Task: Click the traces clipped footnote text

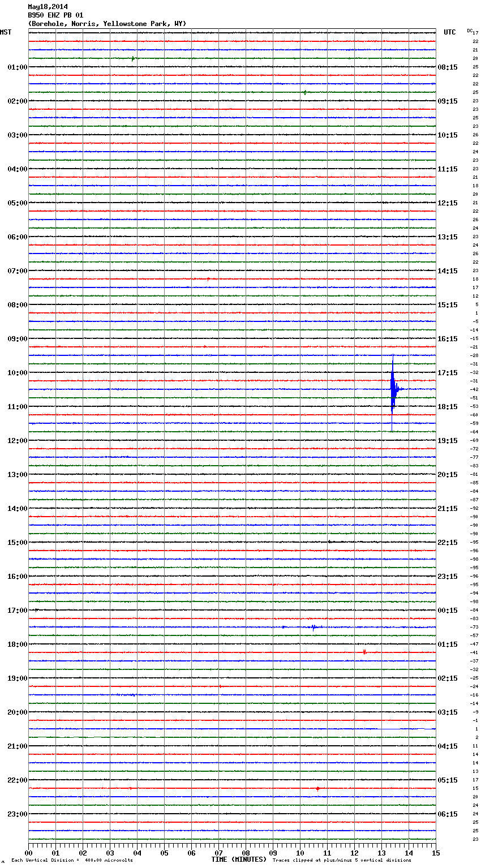Action: click(342, 860)
